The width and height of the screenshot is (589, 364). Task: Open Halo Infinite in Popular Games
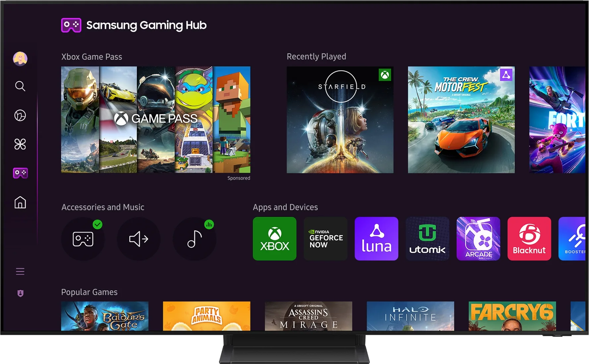tap(410, 316)
